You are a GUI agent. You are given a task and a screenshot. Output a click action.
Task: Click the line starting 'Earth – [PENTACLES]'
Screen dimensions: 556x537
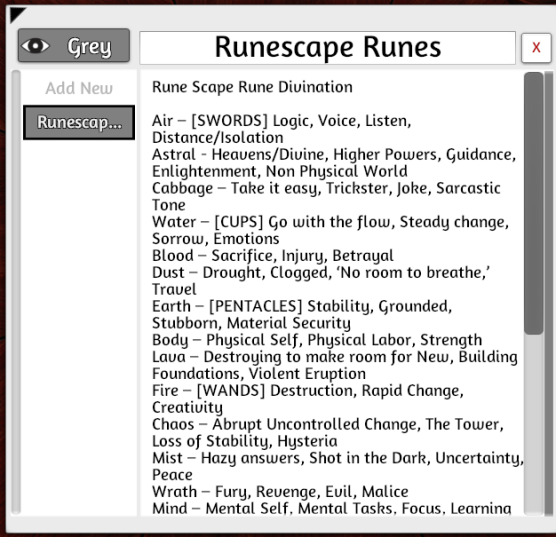tap(302, 306)
